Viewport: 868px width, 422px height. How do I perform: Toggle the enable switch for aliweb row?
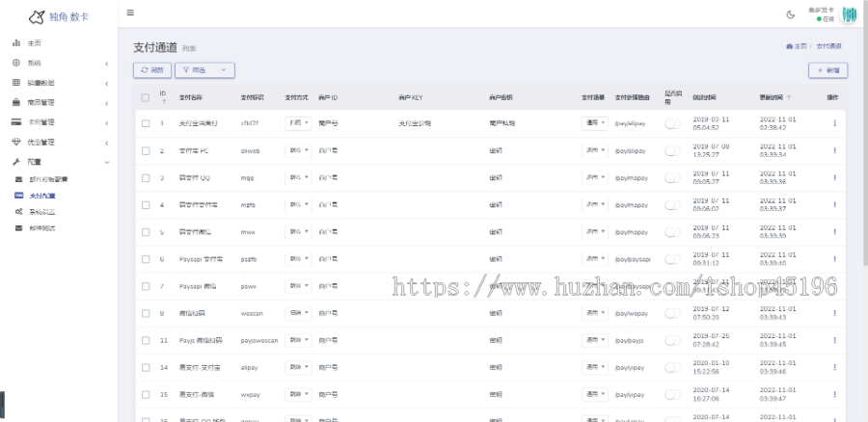[x=672, y=150]
